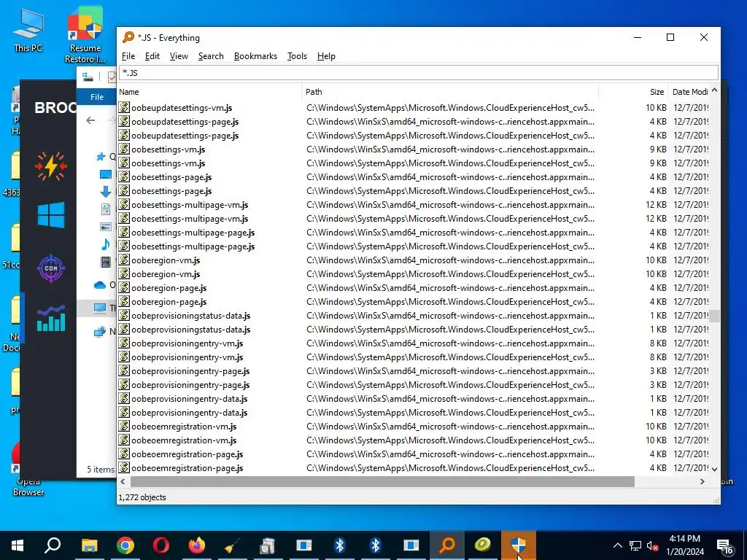Viewport: 747px width, 560px height.
Task: Click the *.JS search input field
Action: 418,73
